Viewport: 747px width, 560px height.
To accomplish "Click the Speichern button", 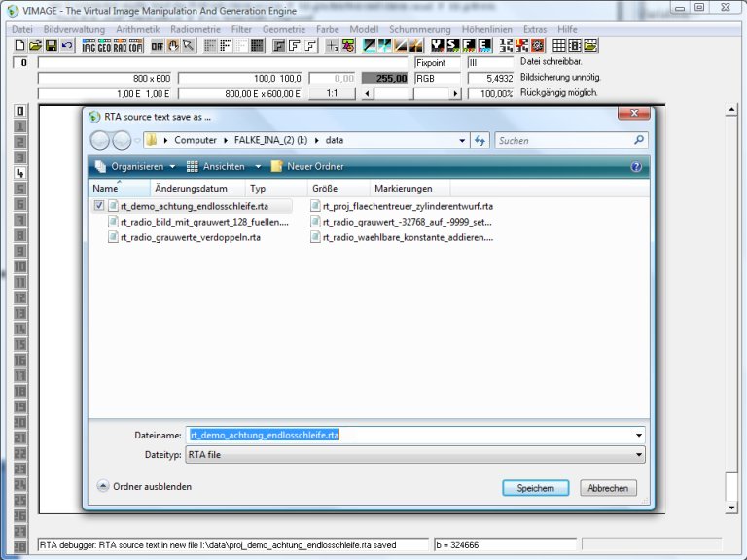I will coord(535,488).
